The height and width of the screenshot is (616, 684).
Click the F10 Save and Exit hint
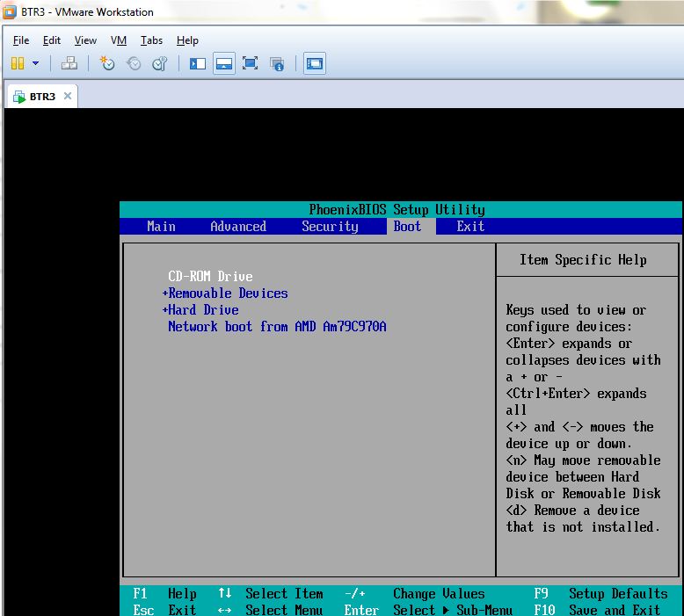[x=597, y=610]
